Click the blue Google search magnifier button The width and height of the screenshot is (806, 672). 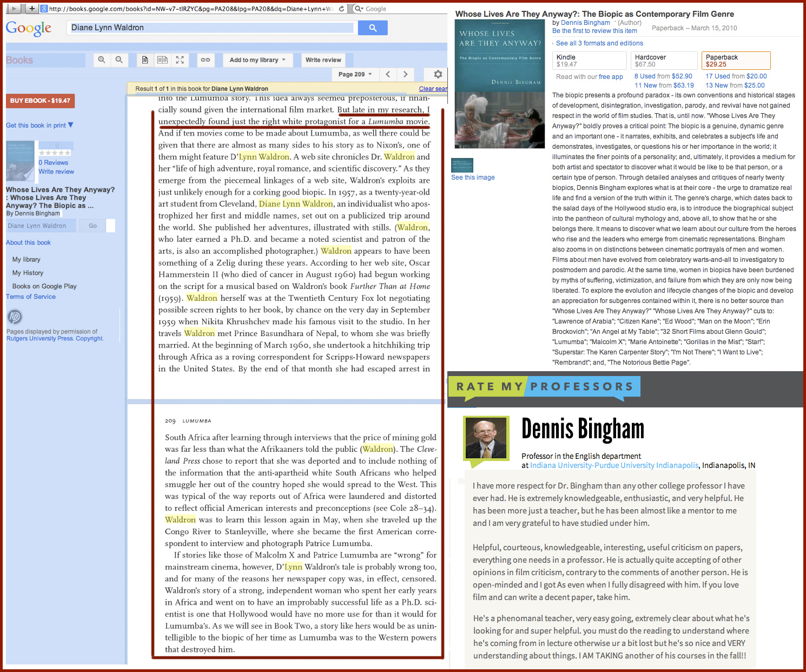click(x=373, y=28)
